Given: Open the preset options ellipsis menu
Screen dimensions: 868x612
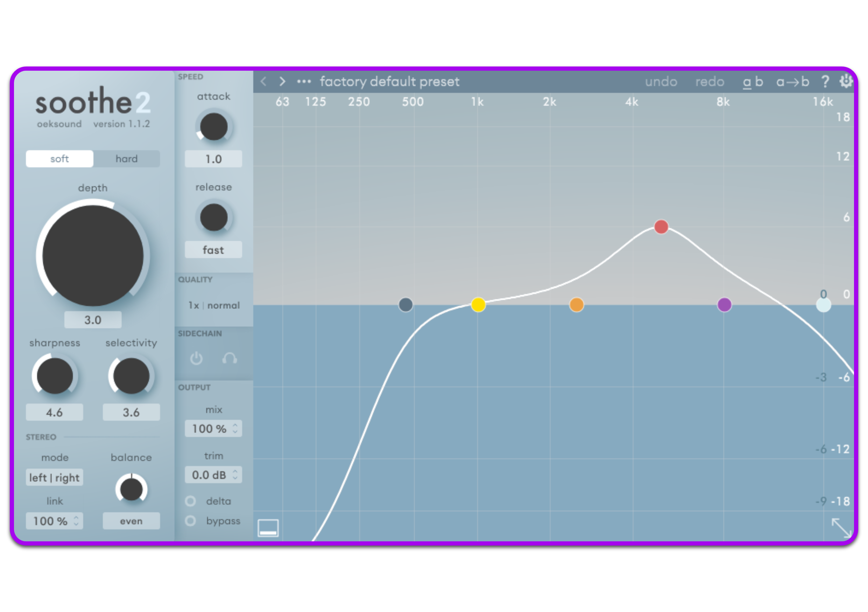Looking at the screenshot, I should pos(303,81).
